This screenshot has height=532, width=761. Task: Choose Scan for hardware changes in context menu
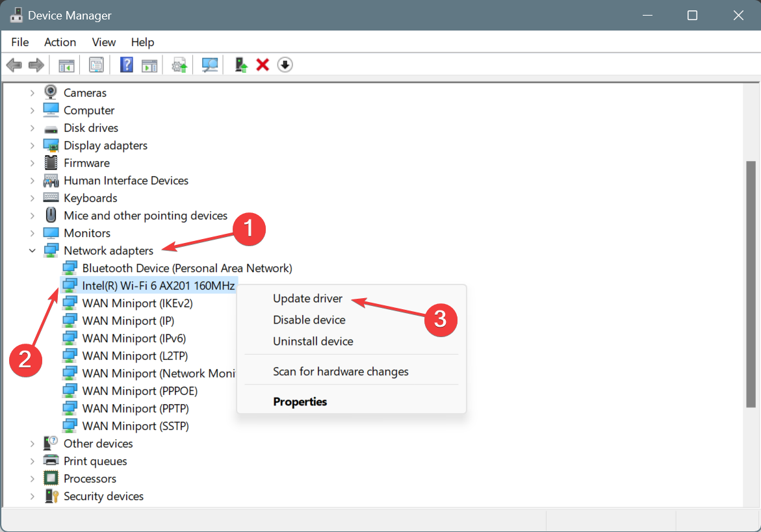point(341,372)
